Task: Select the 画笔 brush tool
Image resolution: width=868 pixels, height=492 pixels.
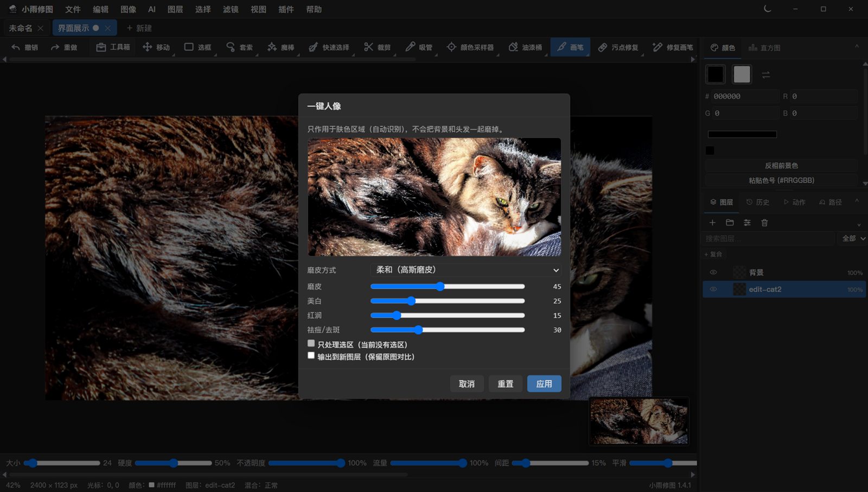Action: [x=570, y=47]
